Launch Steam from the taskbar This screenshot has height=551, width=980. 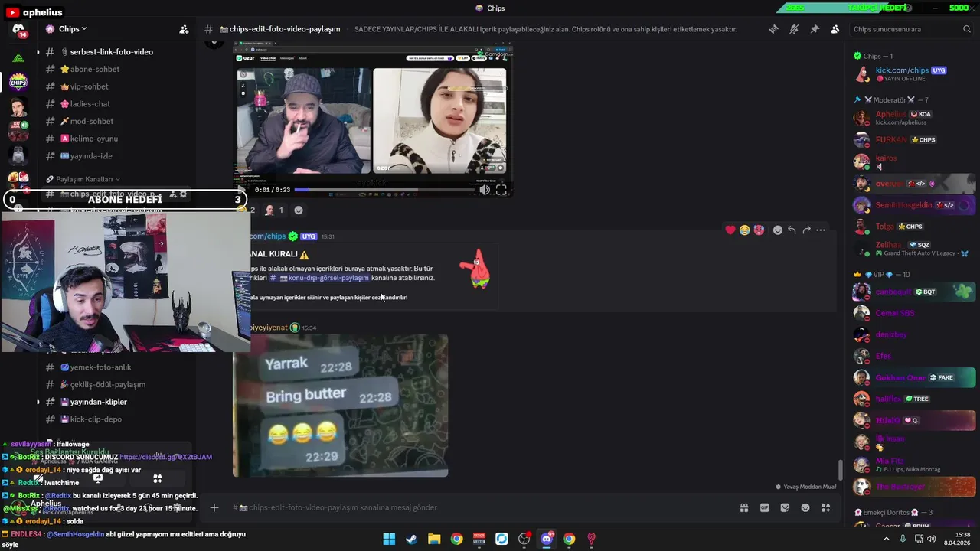pyautogui.click(x=412, y=539)
